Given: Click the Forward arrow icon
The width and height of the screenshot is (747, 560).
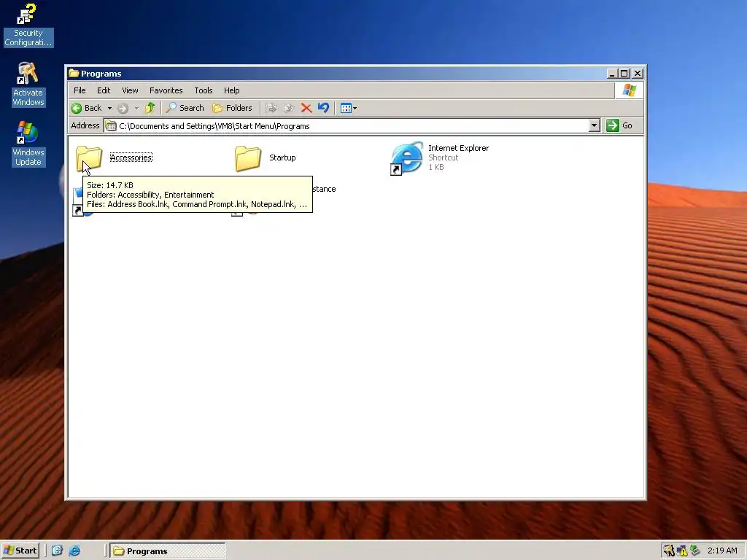Looking at the screenshot, I should 123,108.
